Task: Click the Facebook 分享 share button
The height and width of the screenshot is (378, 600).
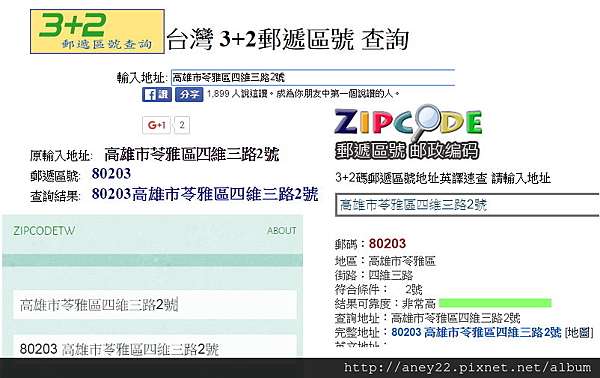Action: point(189,94)
